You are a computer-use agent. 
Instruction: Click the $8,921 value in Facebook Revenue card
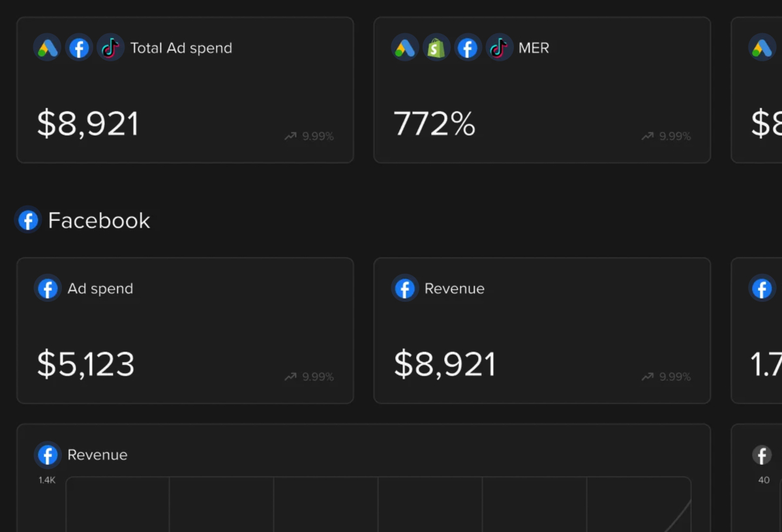click(x=445, y=364)
